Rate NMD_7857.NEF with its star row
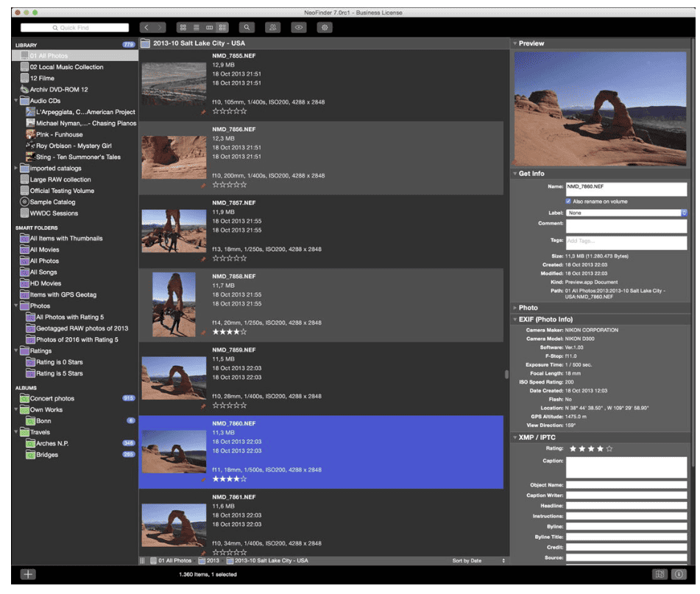The width and height of the screenshot is (700, 594). point(230,258)
